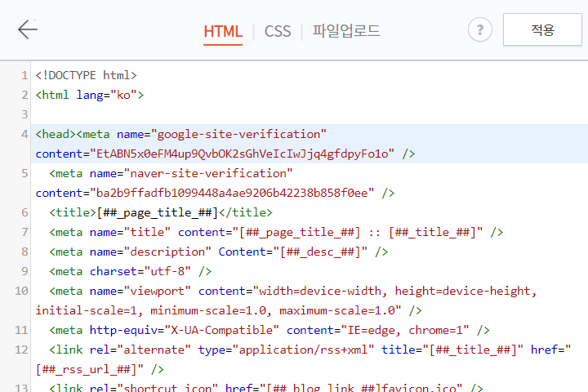The height and width of the screenshot is (392, 588).
Task: Click the "IE=edge, chrome=1" content value
Action: point(405,330)
